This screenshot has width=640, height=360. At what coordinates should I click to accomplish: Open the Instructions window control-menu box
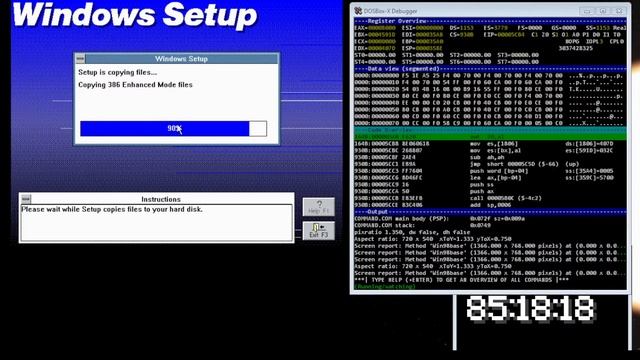point(26,199)
